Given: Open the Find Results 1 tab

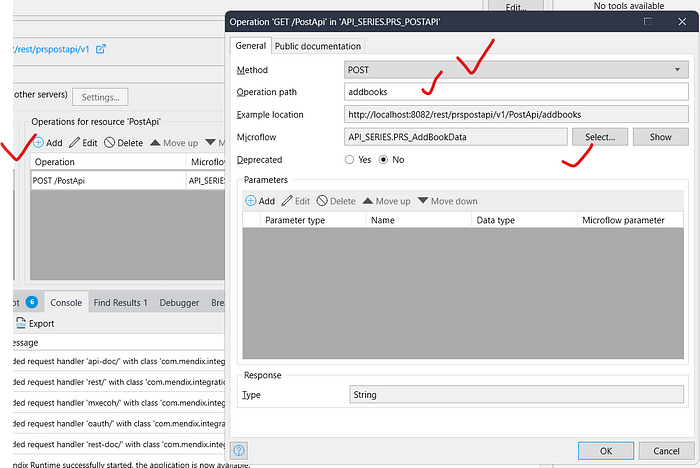Looking at the screenshot, I should pyautogui.click(x=120, y=302).
